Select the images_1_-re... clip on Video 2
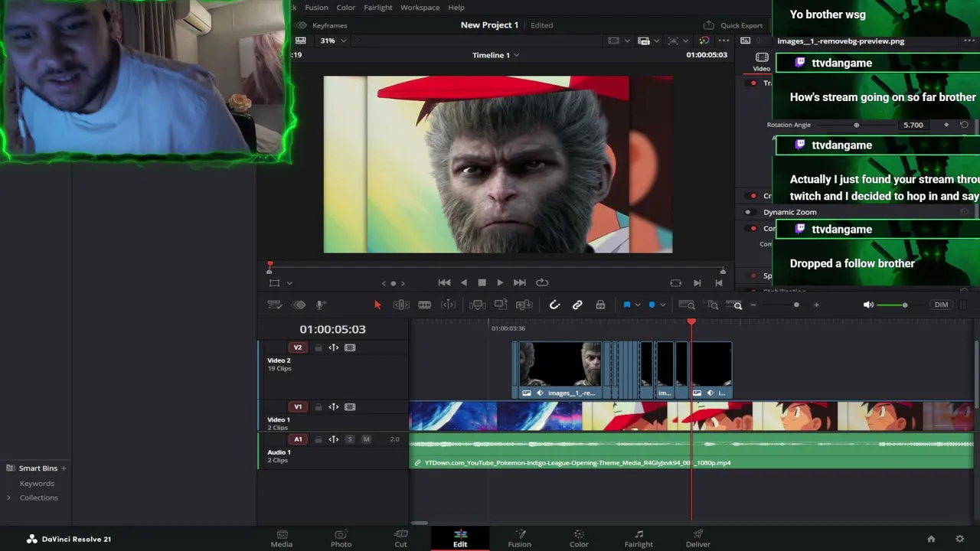 (561, 370)
